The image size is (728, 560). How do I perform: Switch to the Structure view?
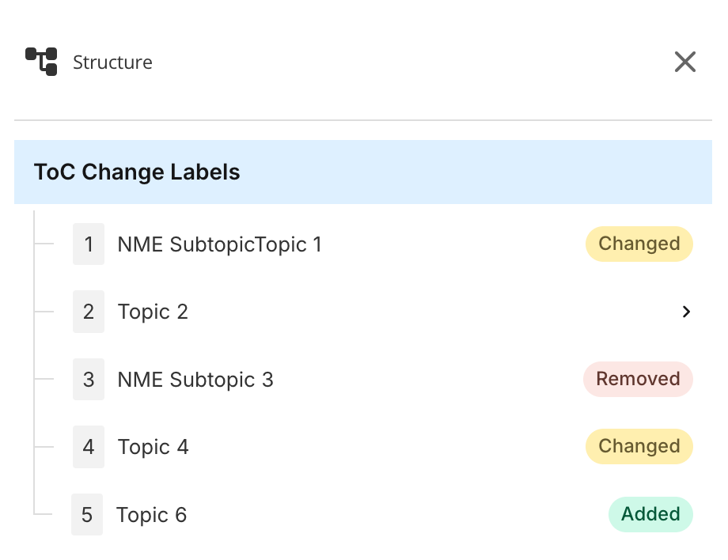[x=112, y=62]
